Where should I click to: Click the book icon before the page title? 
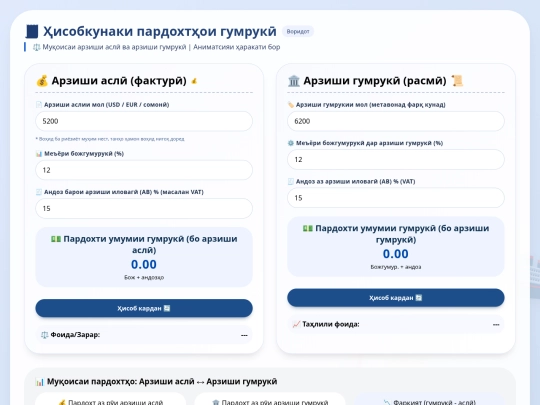(32, 31)
